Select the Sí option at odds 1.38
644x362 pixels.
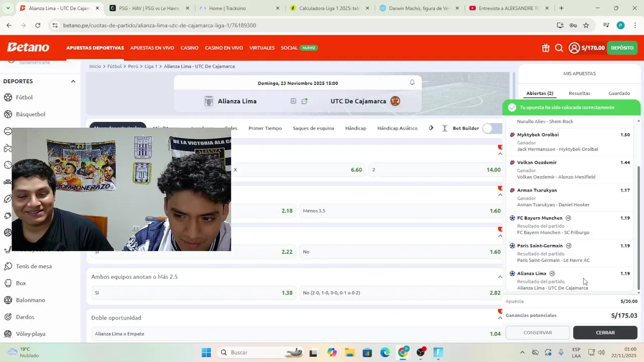pyautogui.click(x=193, y=293)
